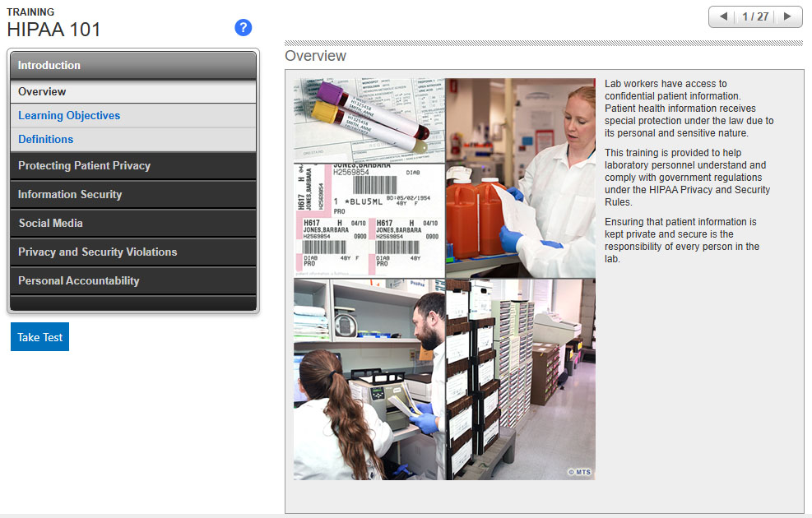Advance to the next page arrow
The height and width of the screenshot is (518, 812).
pyautogui.click(x=787, y=16)
